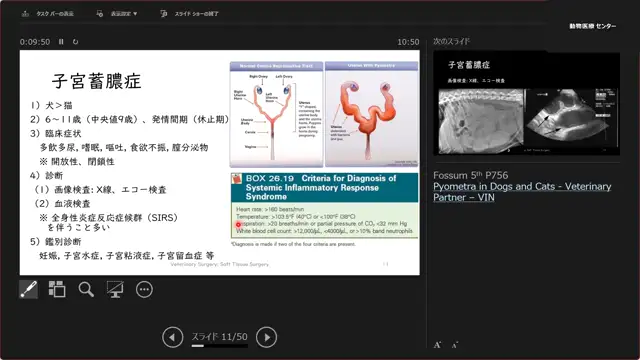Click the 全身性炎症反応症候群 (SIRS) line
The image size is (640, 360).
[109, 218]
